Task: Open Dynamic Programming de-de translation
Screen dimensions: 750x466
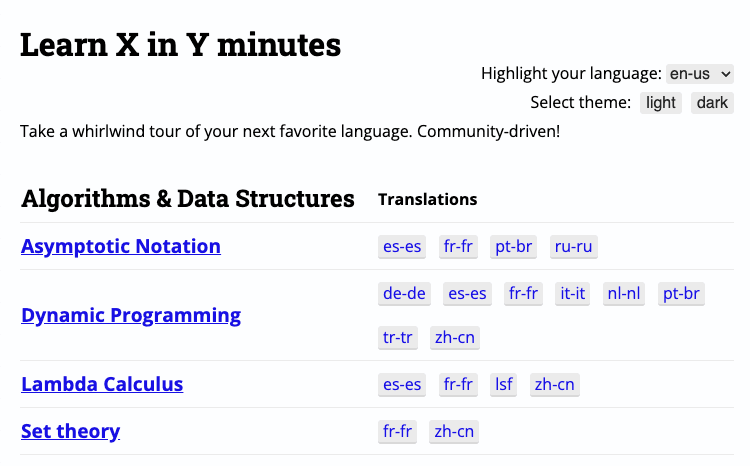Action: point(404,294)
